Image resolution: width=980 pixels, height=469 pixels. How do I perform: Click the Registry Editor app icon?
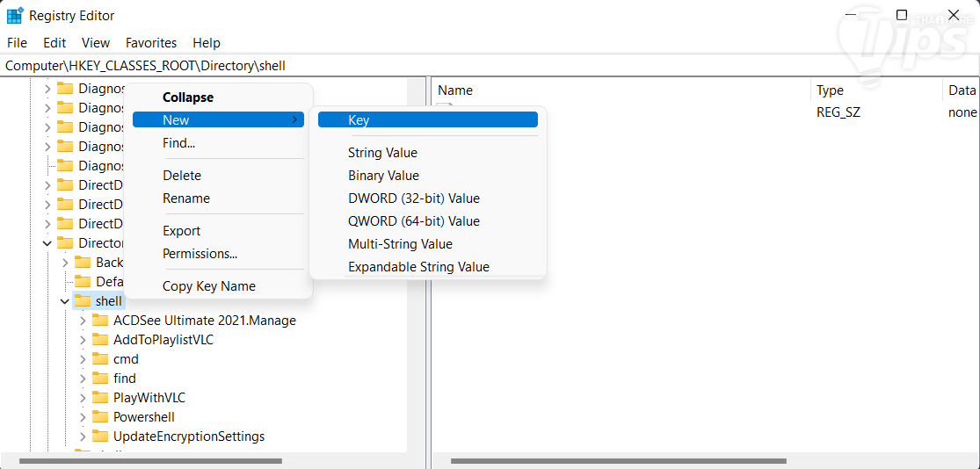pos(15,16)
